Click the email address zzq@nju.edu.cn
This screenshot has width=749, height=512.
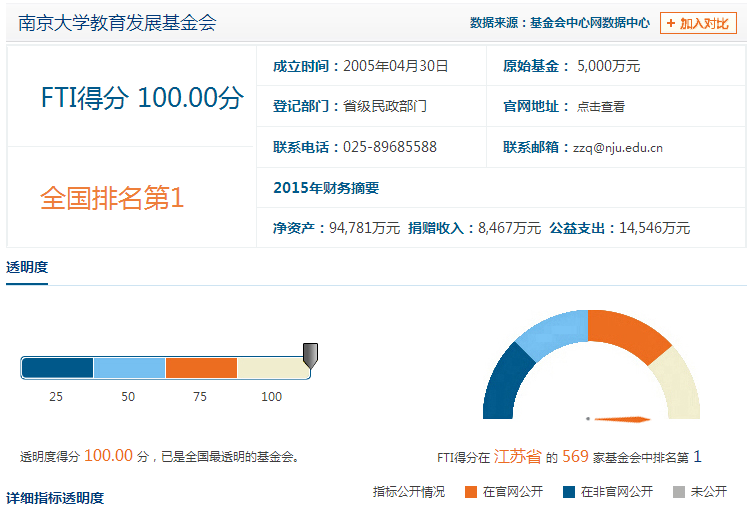(618, 148)
